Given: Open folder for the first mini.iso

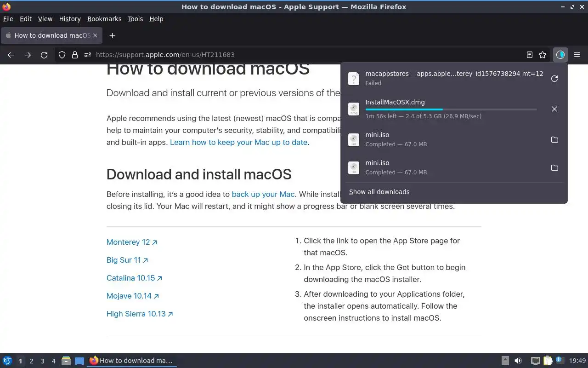Looking at the screenshot, I should pyautogui.click(x=554, y=139).
